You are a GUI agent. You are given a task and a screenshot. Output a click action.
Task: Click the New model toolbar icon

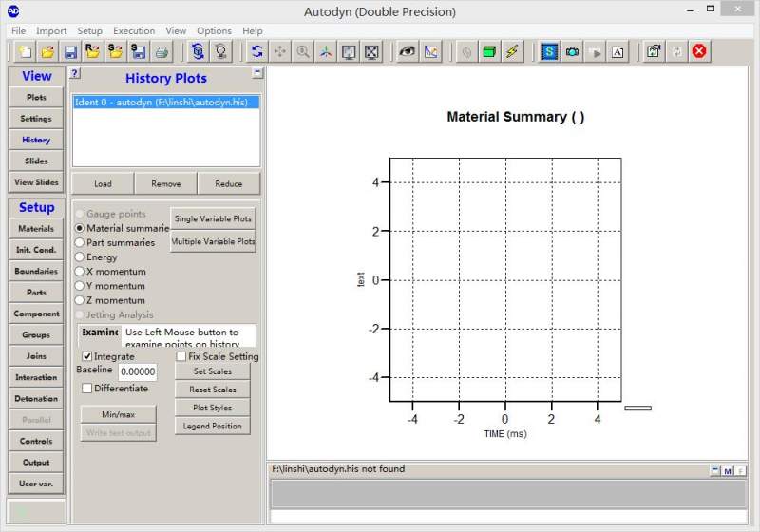tap(25, 52)
